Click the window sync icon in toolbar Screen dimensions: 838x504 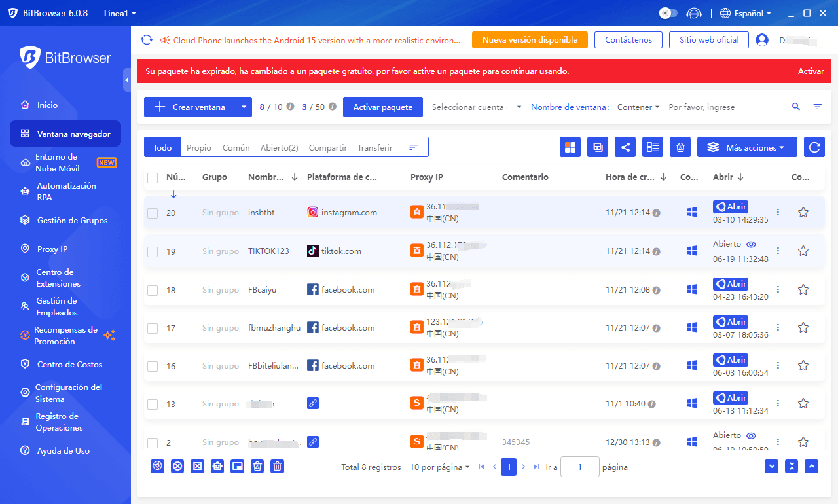click(x=598, y=147)
